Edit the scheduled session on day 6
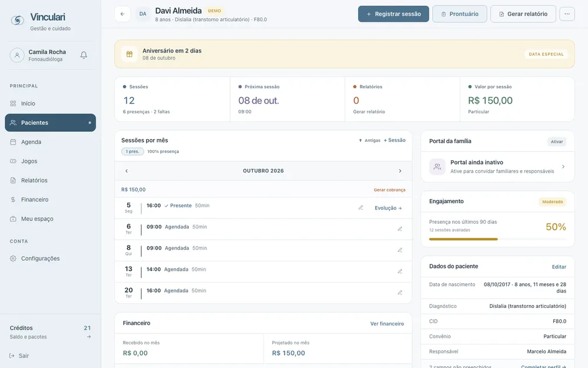Image resolution: width=588 pixels, height=368 pixels. coord(400,228)
